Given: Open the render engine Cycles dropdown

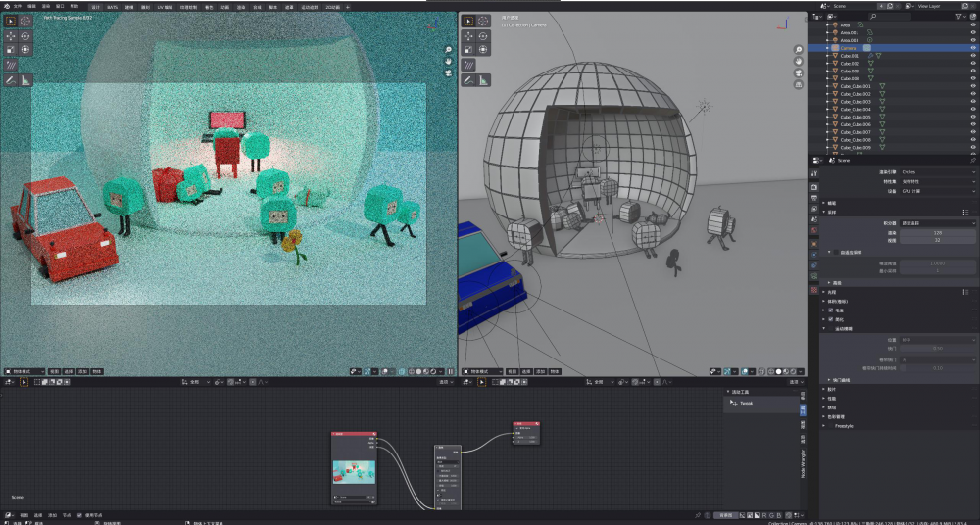Looking at the screenshot, I should [937, 171].
